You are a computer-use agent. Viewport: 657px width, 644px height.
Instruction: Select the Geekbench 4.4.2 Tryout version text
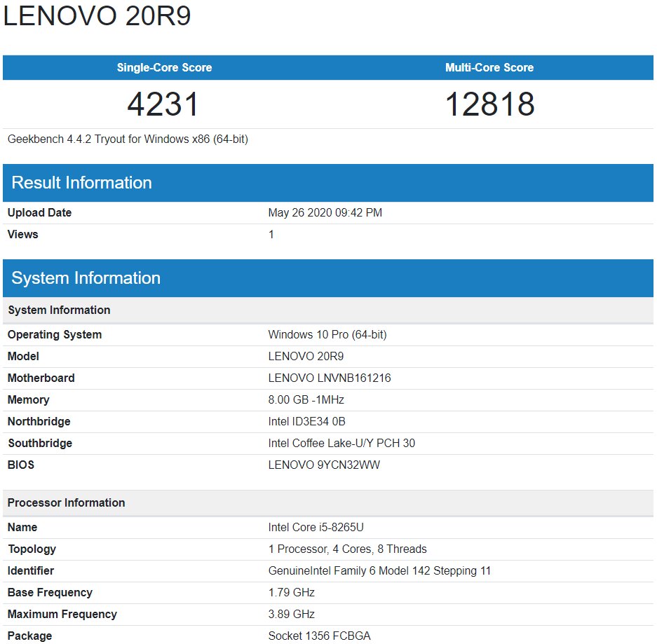[x=128, y=139]
